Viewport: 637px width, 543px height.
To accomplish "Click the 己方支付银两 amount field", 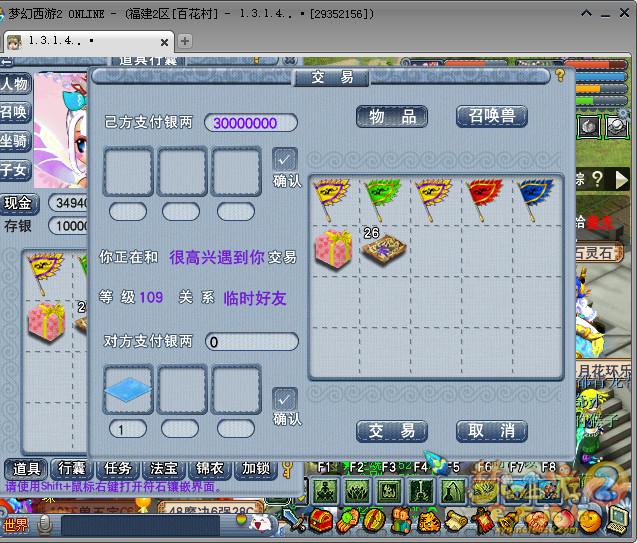I will 251,123.
